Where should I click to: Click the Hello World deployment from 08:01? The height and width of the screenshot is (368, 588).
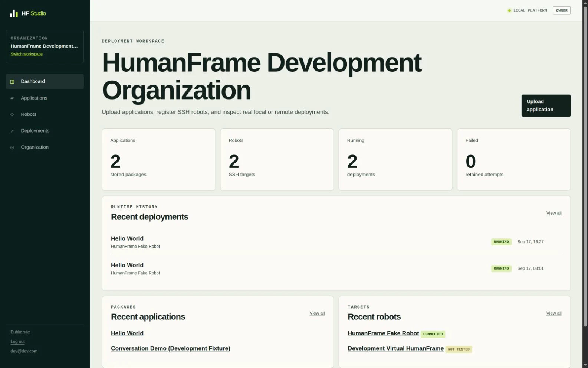pos(336,269)
